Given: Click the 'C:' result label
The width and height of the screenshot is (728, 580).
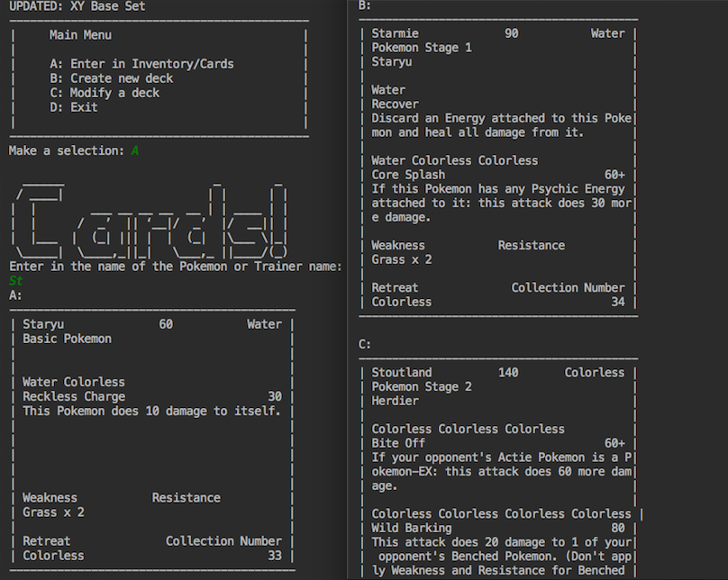Looking at the screenshot, I should [x=365, y=344].
